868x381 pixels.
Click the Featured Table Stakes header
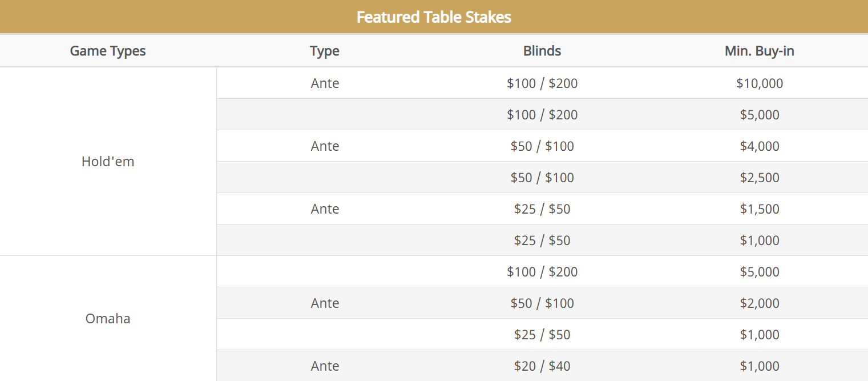tap(434, 17)
